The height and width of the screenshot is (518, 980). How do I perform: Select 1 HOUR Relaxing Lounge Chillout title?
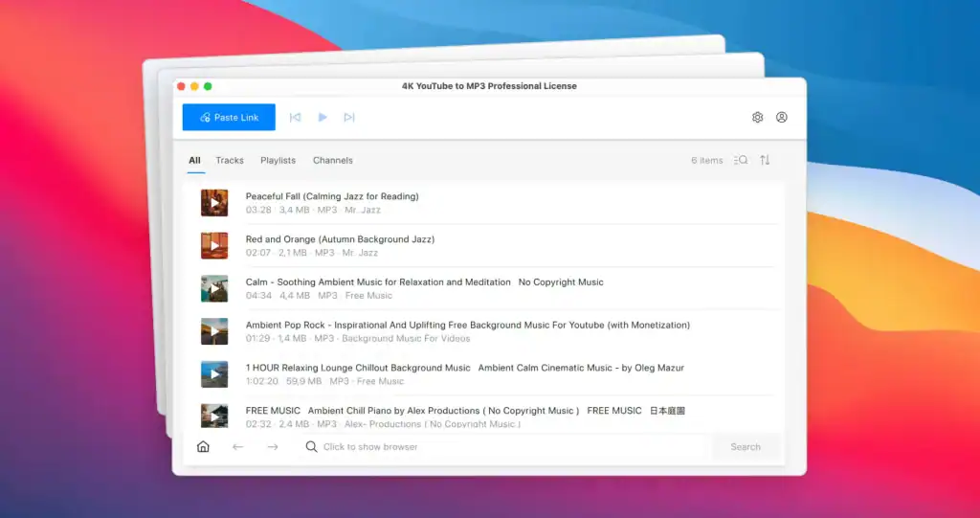465,368
